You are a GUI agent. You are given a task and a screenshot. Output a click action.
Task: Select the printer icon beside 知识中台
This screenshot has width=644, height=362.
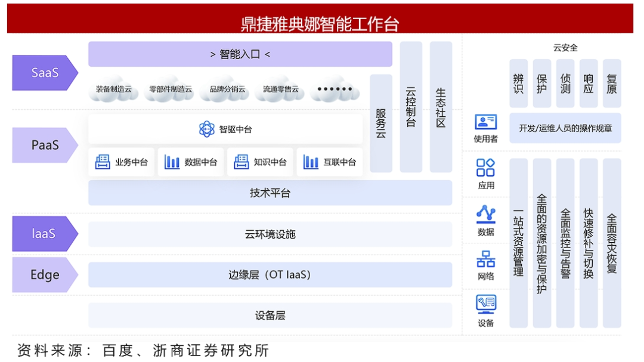(241, 162)
